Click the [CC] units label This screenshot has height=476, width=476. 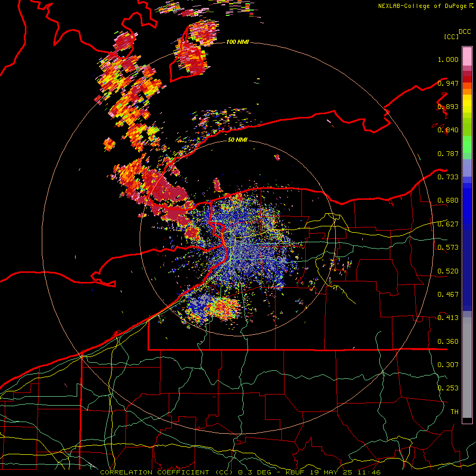tap(451, 36)
